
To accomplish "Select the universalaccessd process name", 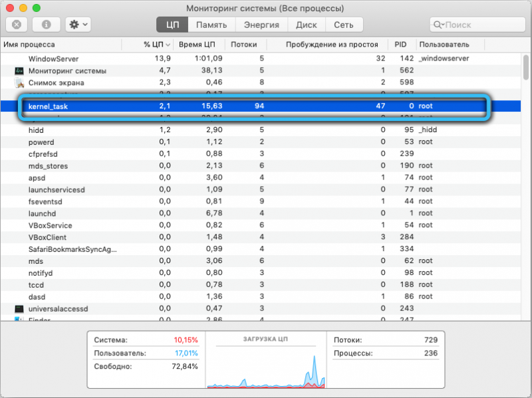I will coord(58,309).
